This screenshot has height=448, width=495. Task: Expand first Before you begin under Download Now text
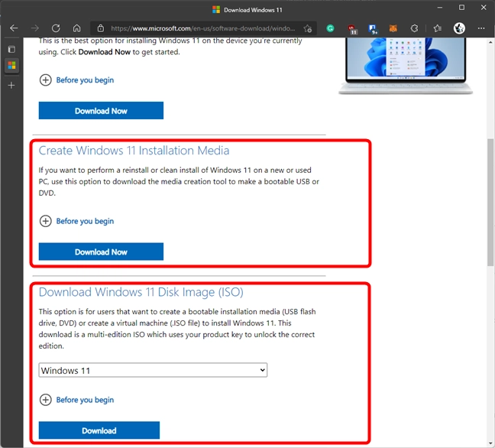click(76, 80)
